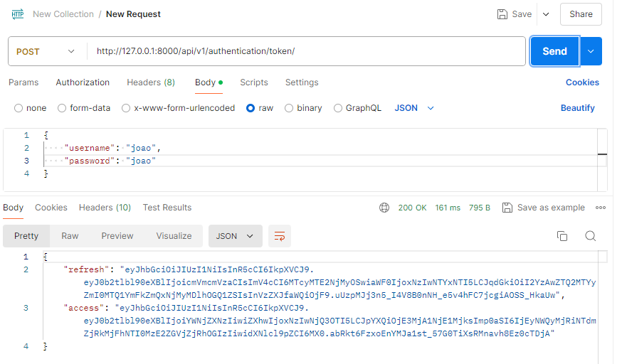Open search in response with magnifier icon
Viewport: 622px width, 364px height.
[x=590, y=236]
